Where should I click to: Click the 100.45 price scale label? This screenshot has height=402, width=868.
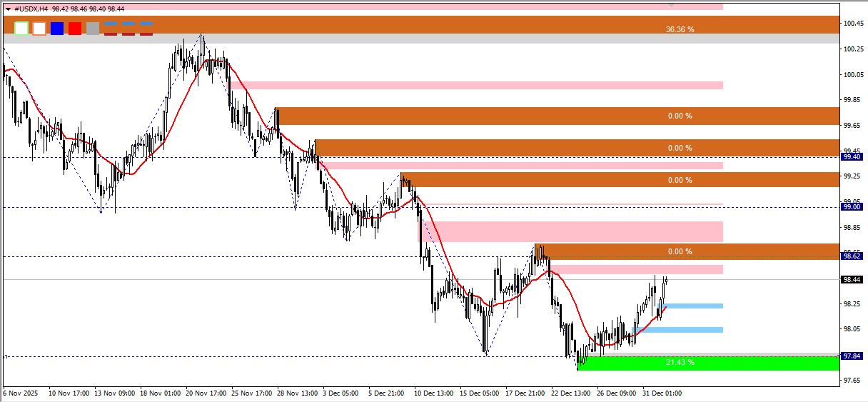(x=853, y=24)
